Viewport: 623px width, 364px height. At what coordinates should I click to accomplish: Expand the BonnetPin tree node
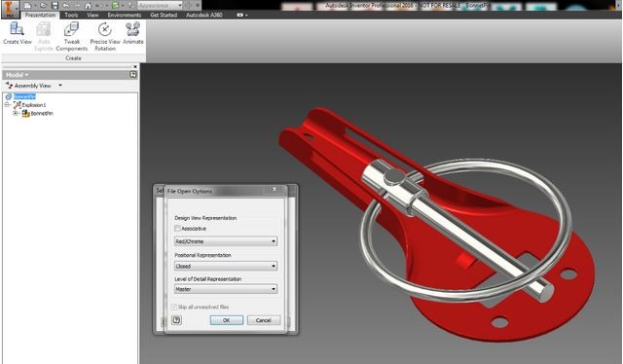16,113
